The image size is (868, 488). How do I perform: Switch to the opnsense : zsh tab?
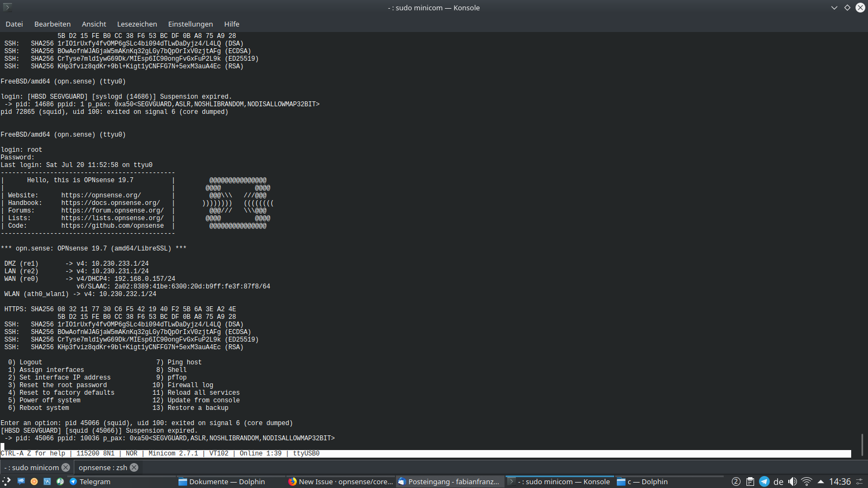103,467
